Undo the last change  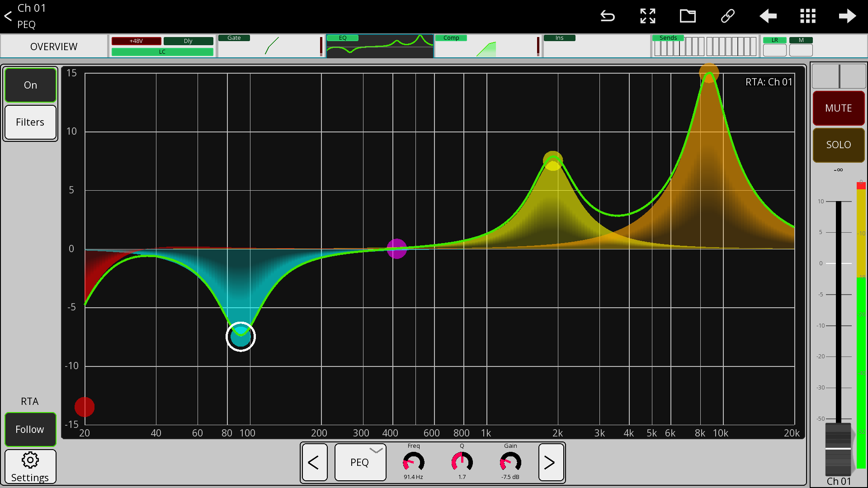pos(608,16)
